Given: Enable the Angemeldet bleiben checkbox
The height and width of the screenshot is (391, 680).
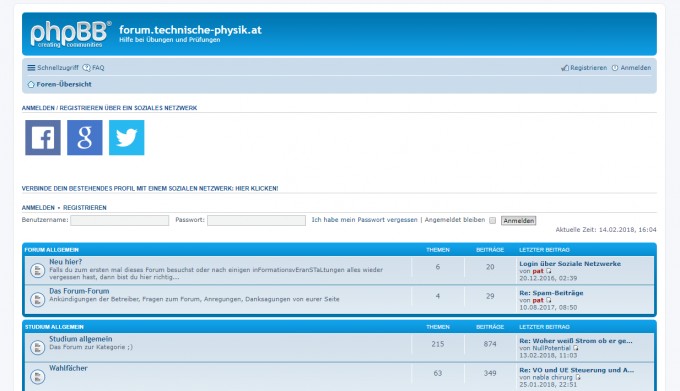Looking at the screenshot, I should [492, 220].
